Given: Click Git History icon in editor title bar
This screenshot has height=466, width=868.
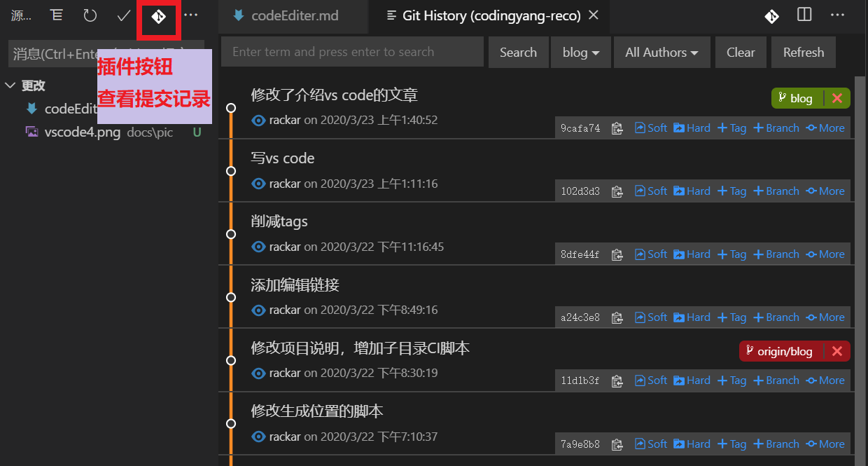Looking at the screenshot, I should point(771,15).
